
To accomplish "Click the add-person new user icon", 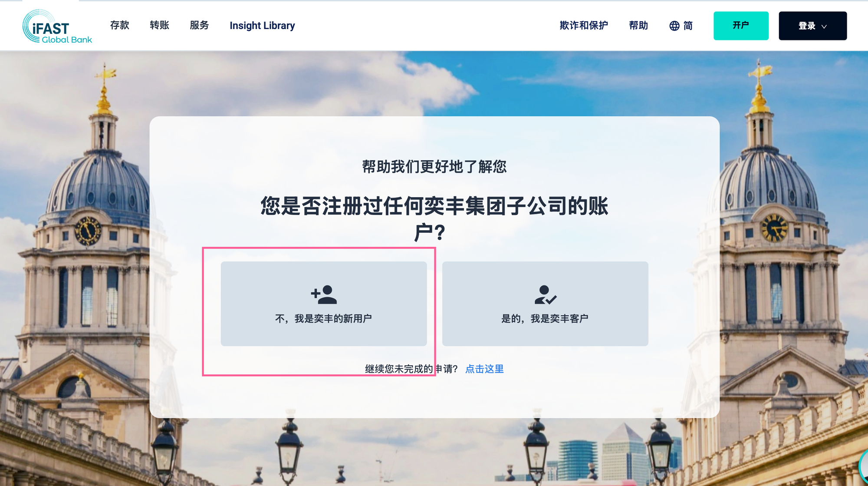I will tap(324, 294).
